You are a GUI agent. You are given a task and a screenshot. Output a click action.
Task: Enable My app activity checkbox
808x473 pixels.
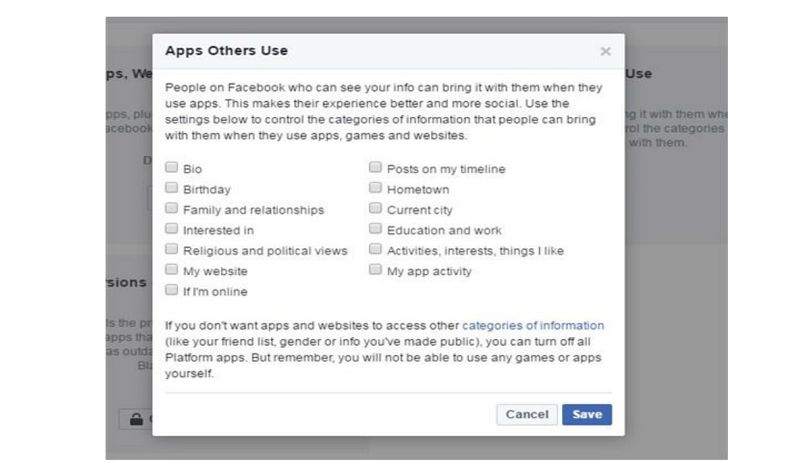pyautogui.click(x=375, y=269)
